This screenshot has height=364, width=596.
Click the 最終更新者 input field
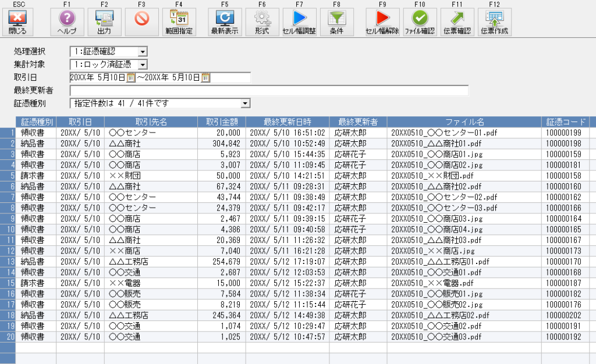coord(269,90)
